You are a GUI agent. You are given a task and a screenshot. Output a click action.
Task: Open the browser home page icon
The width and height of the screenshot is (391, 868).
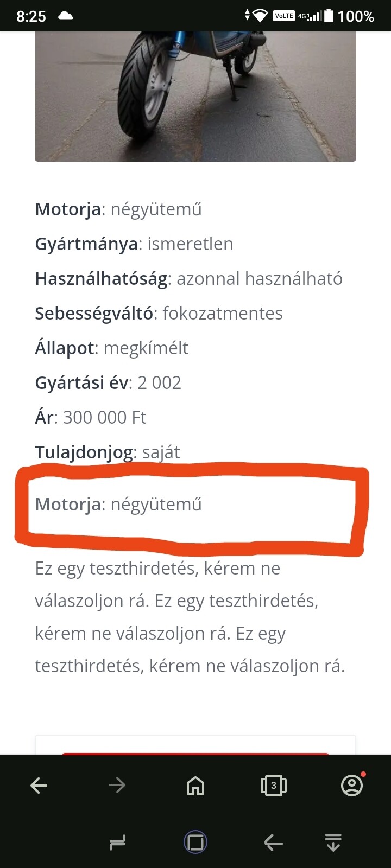click(195, 785)
